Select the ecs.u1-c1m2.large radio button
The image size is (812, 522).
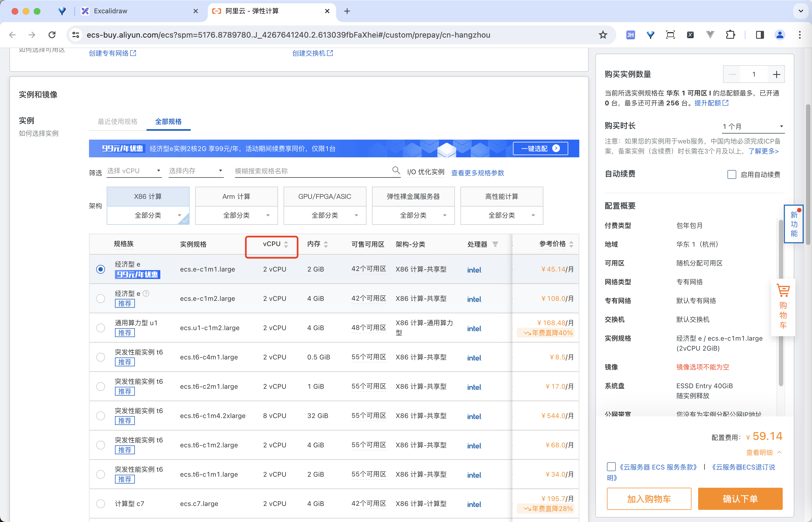(101, 328)
